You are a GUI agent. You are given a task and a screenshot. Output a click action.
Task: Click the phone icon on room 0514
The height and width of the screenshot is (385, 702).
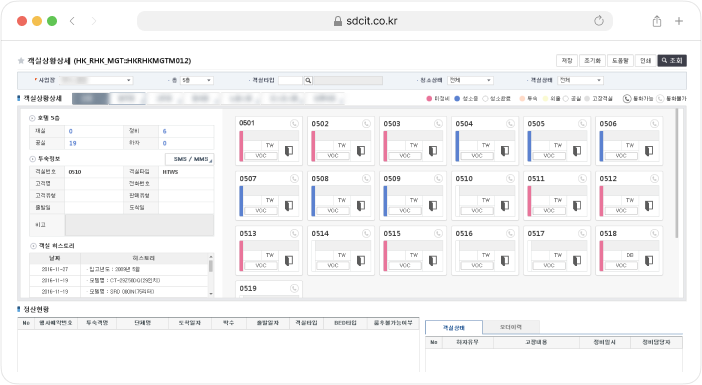[x=366, y=233]
